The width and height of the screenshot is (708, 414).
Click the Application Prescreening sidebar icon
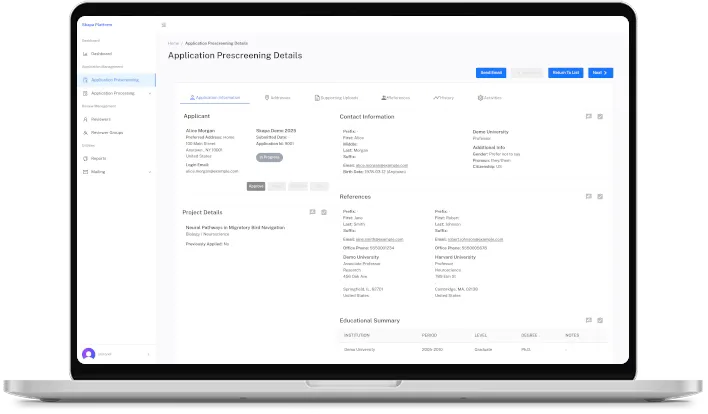tap(85, 80)
